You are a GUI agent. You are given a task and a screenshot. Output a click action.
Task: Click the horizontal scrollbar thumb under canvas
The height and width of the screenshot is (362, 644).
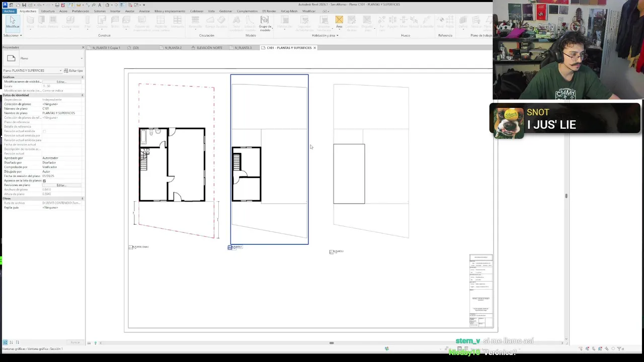(x=331, y=343)
